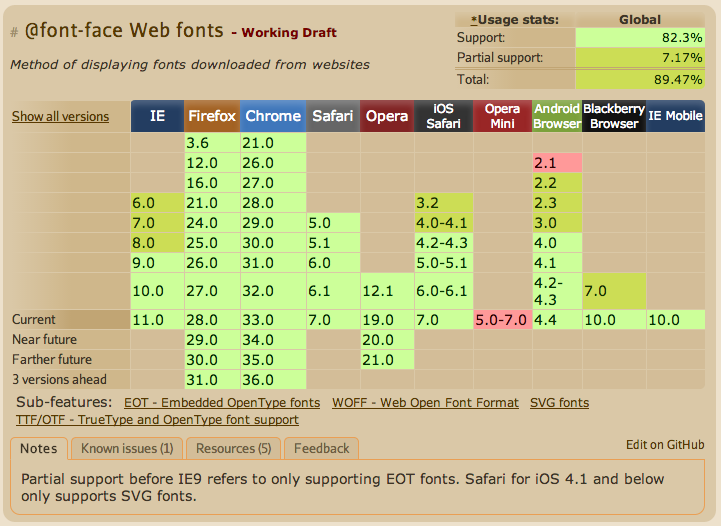The height and width of the screenshot is (526, 721).
Task: Select Chrome version 36.0 cell
Action: point(273,380)
